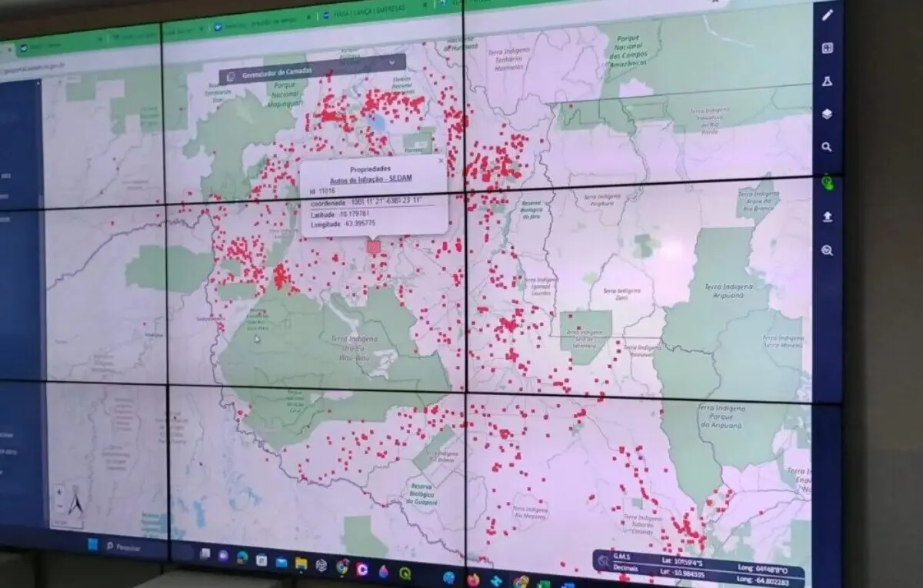
Task: Expand the Gerenciador de Camadas chevron
Action: 392,61
